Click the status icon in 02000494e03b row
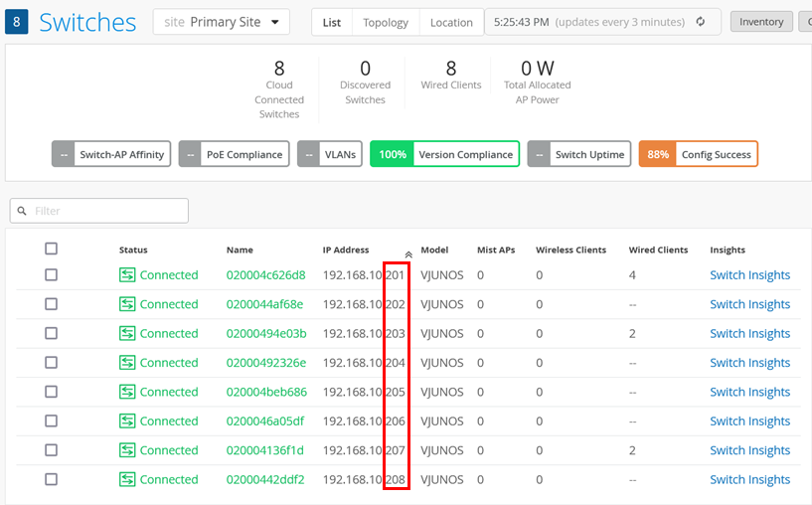Screen dimensions: 812x505 tap(127, 334)
